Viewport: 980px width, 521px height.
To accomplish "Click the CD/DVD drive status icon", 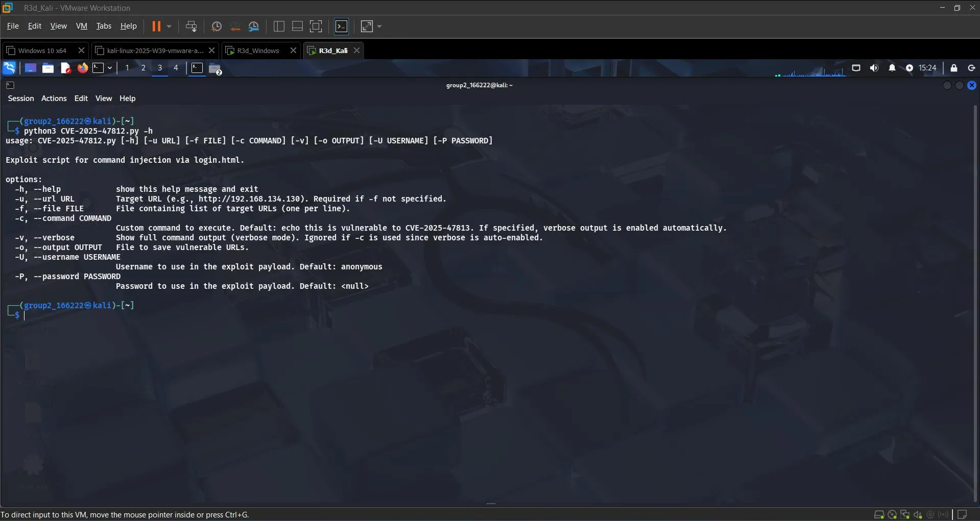I will pos(892,514).
